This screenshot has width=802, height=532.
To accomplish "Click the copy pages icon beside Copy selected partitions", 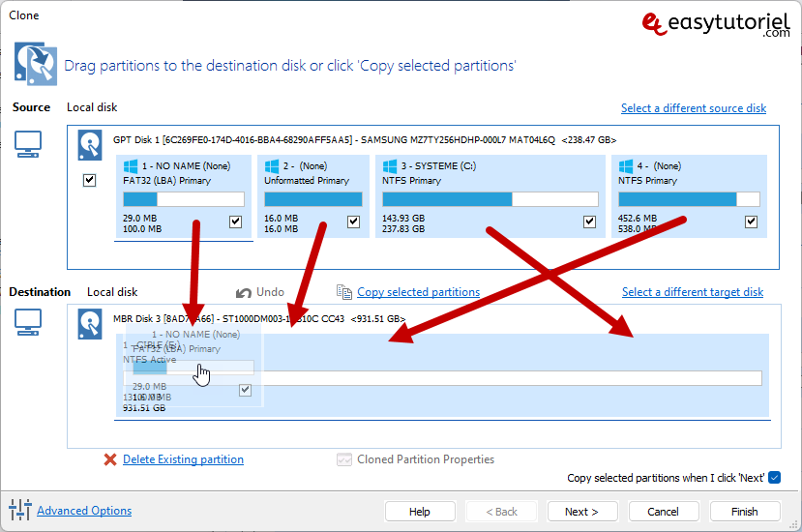I will pyautogui.click(x=344, y=291).
